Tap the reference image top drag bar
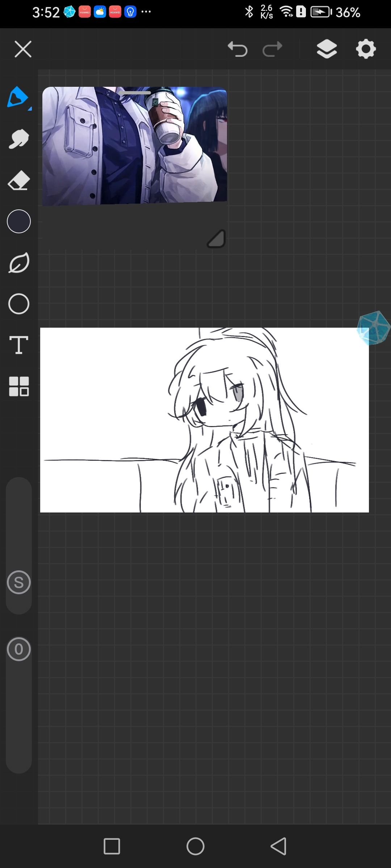The height and width of the screenshot is (868, 391). [x=134, y=93]
